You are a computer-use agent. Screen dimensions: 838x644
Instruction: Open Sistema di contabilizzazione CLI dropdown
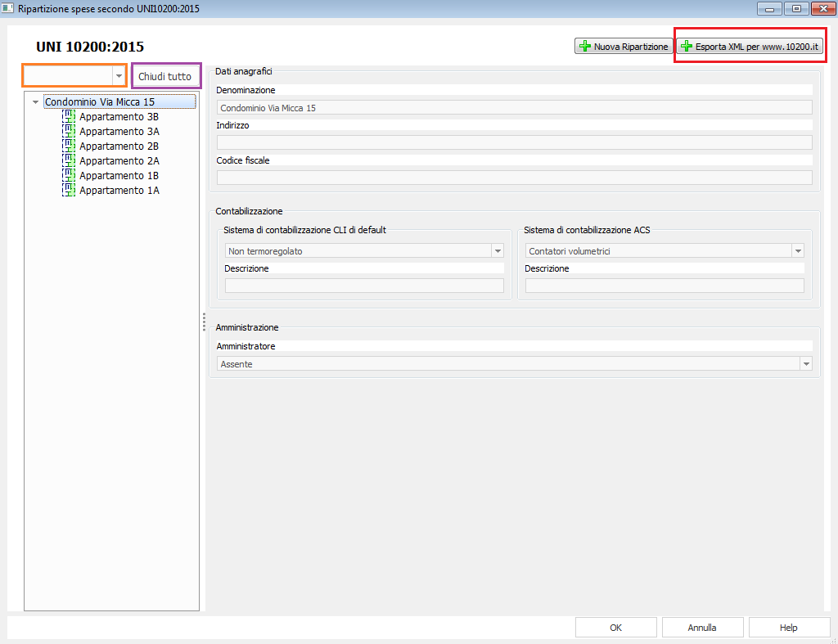coord(497,251)
